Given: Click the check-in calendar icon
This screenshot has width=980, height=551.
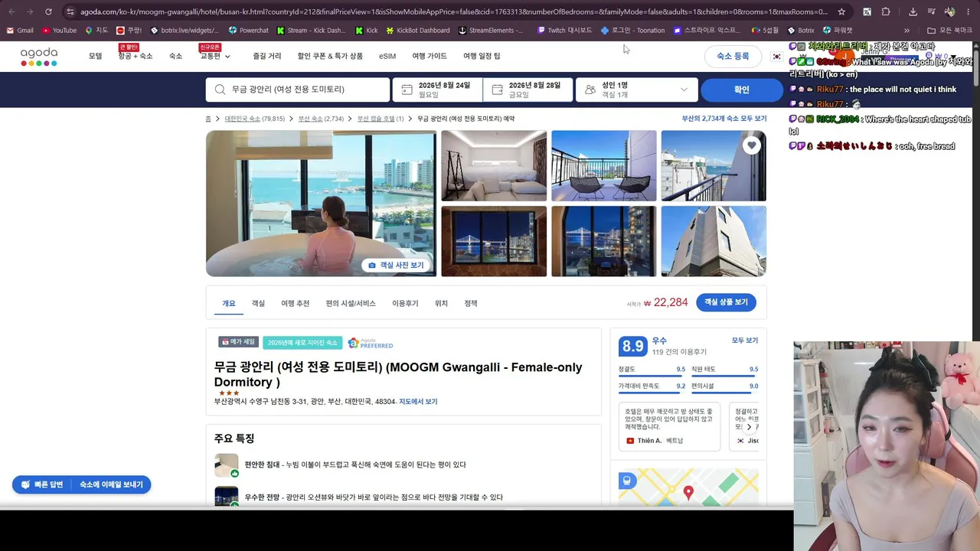Looking at the screenshot, I should tap(406, 90).
